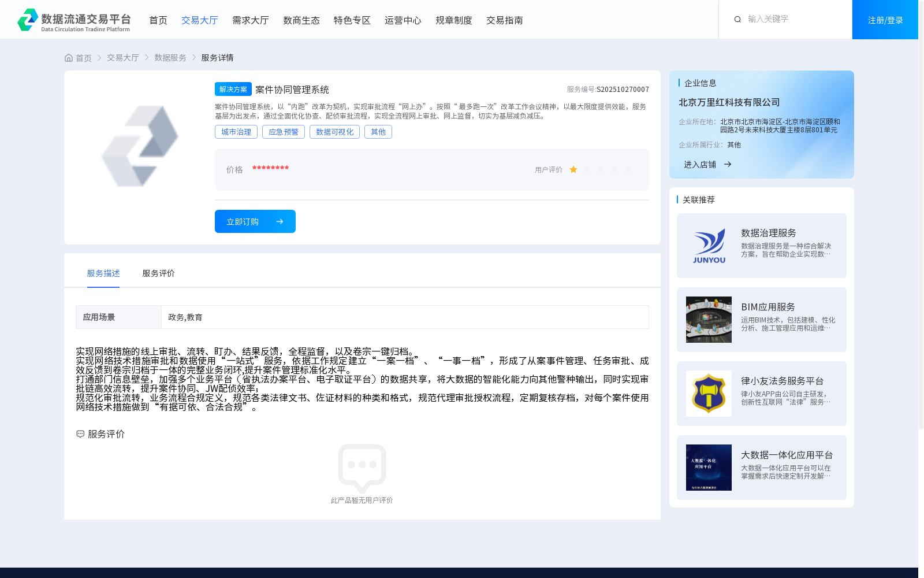The height and width of the screenshot is (578, 924).
Task: Click the arrow inside 立即订购 button
Action: (280, 221)
